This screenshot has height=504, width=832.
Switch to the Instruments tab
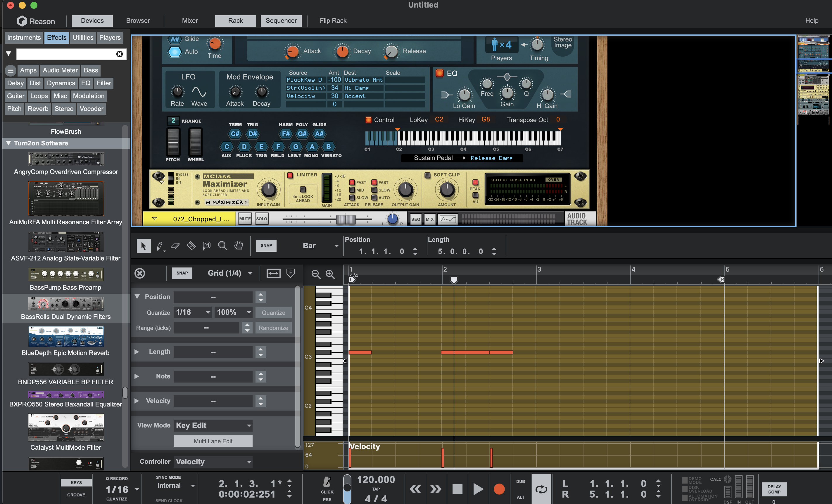click(x=24, y=37)
